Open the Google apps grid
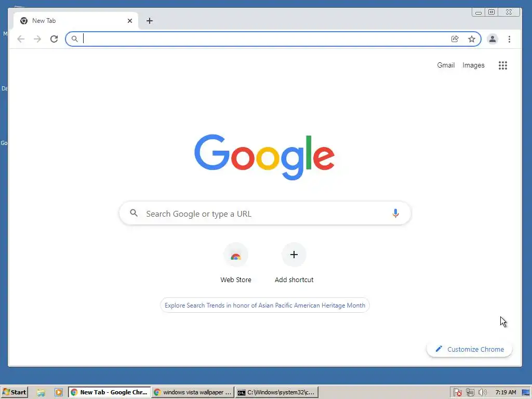 pos(503,65)
